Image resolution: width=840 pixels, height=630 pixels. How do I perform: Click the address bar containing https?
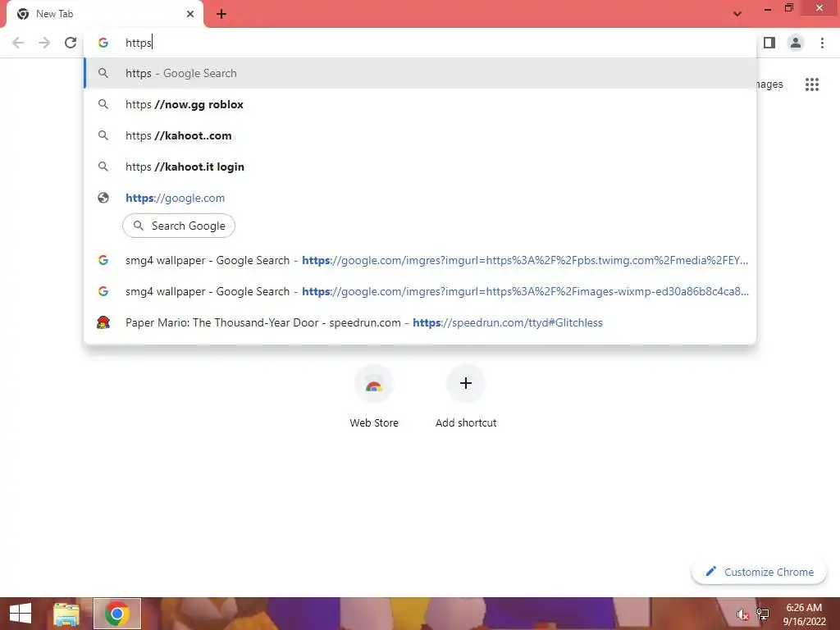(x=420, y=43)
